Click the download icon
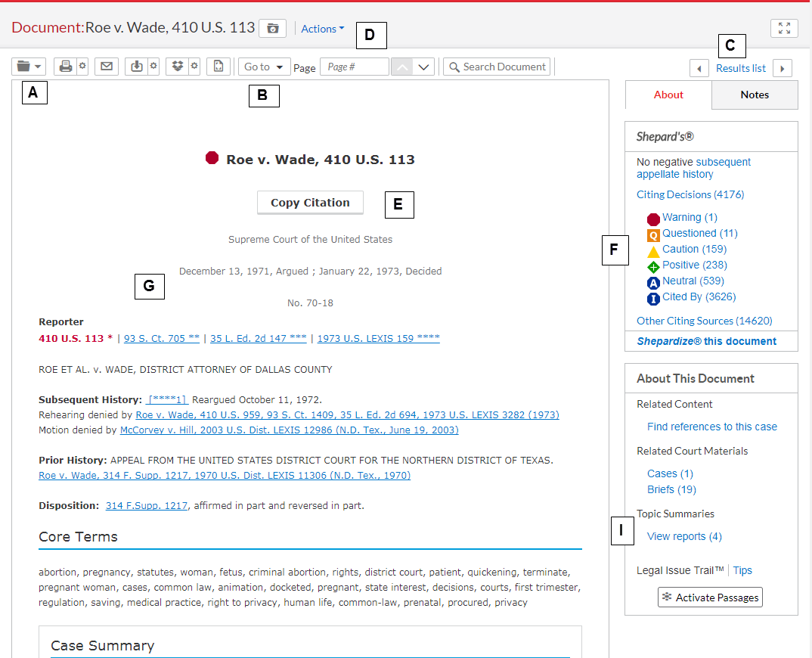 137,67
